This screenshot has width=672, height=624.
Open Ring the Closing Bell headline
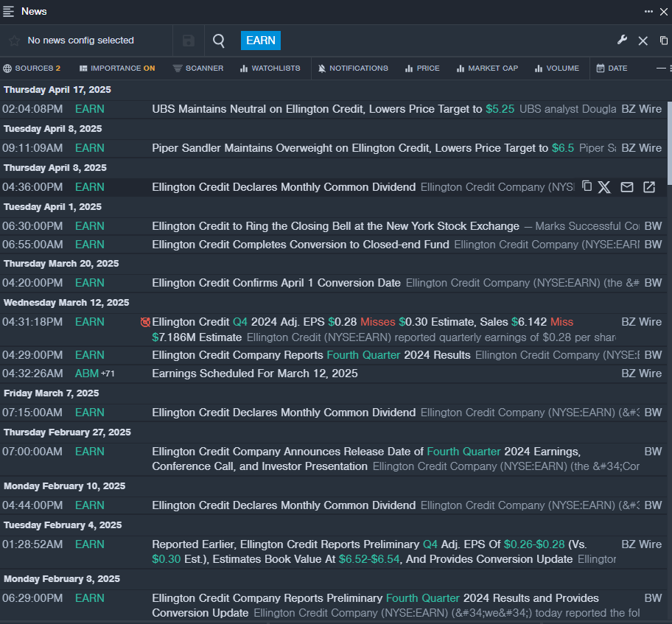[335, 226]
